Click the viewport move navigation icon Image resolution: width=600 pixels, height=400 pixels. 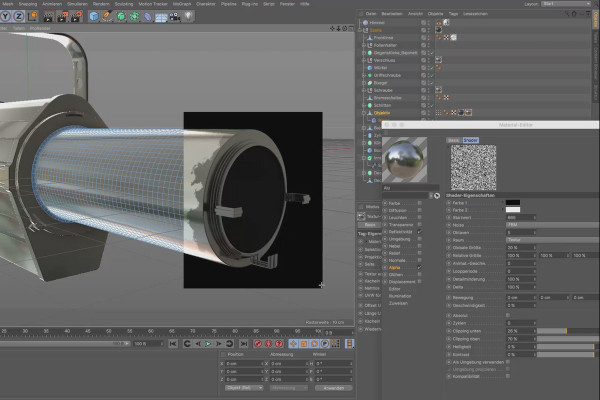[x=332, y=29]
